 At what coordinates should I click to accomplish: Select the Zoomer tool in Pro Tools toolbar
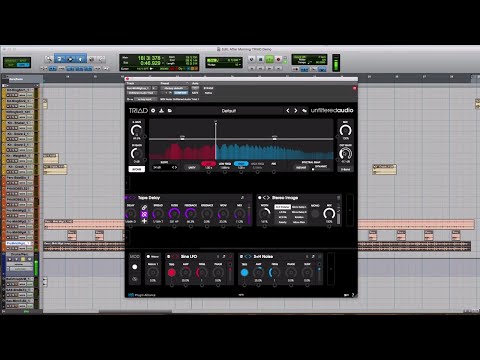49,59
